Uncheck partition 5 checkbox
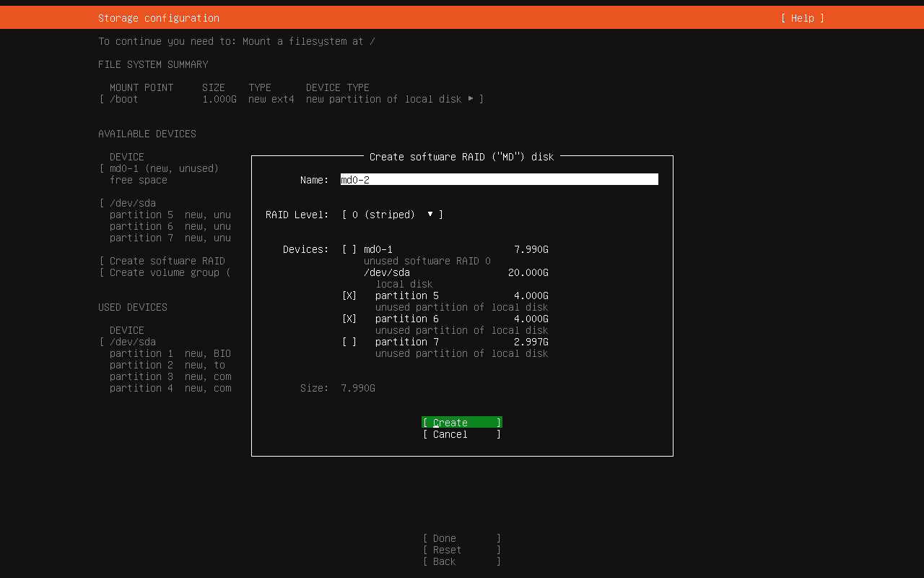Screen dimensions: 924x578 pyautogui.click(x=349, y=296)
